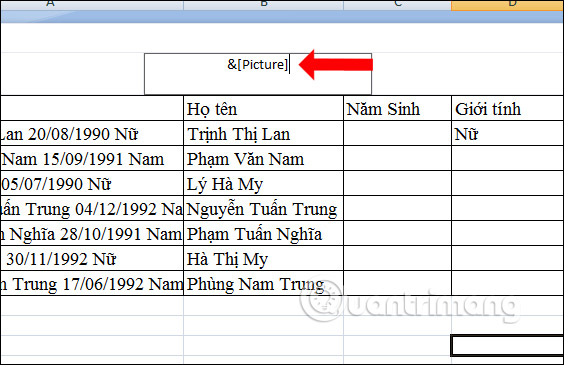The width and height of the screenshot is (564, 365).
Task: Click the cell with 'Nghĩa 28/10/1991 Nam'
Action: 92,233
